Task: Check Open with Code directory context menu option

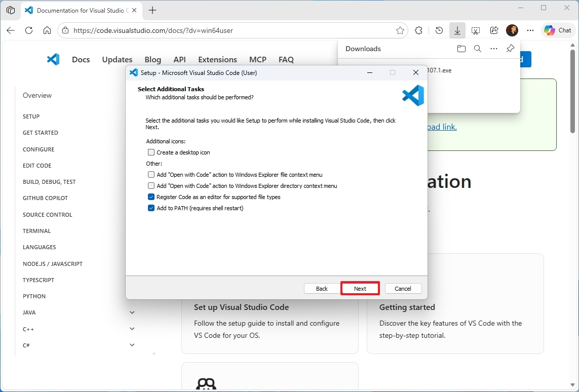Action: click(x=151, y=186)
